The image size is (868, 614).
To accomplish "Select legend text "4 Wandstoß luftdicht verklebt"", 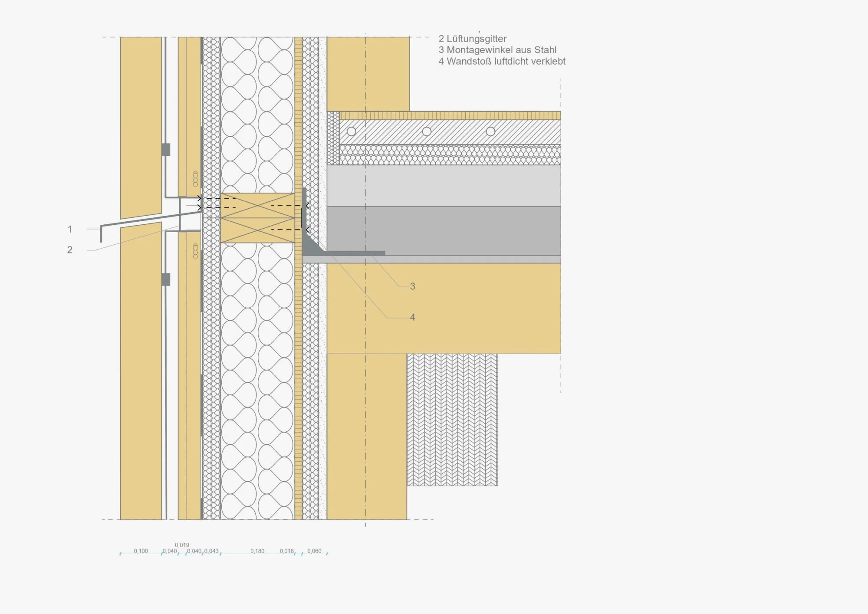I will pos(502,61).
